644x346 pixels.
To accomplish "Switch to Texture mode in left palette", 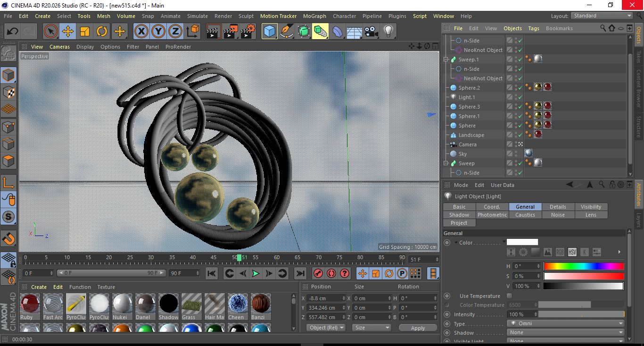I will (x=8, y=93).
